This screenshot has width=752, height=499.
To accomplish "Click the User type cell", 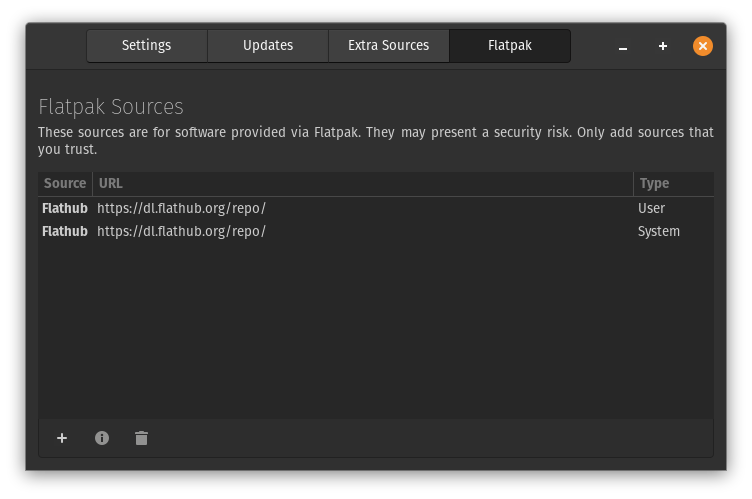I will (652, 208).
